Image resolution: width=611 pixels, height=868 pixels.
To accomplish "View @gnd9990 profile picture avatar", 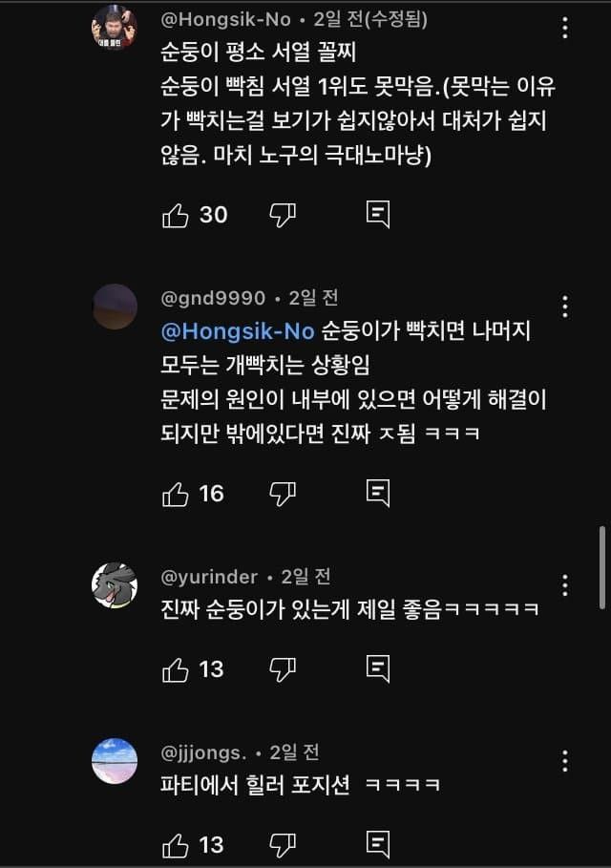I will 115,307.
